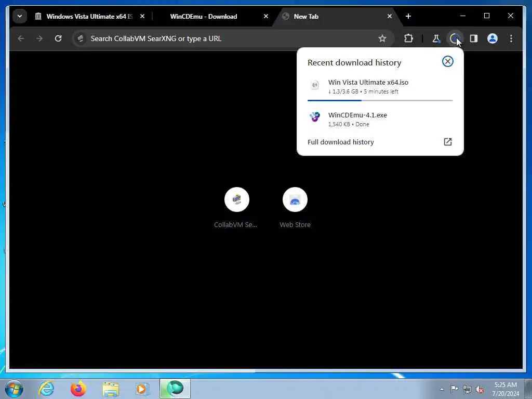532x399 pixels.
Task: Open the Chrome three-dot menu
Action: pyautogui.click(x=511, y=38)
